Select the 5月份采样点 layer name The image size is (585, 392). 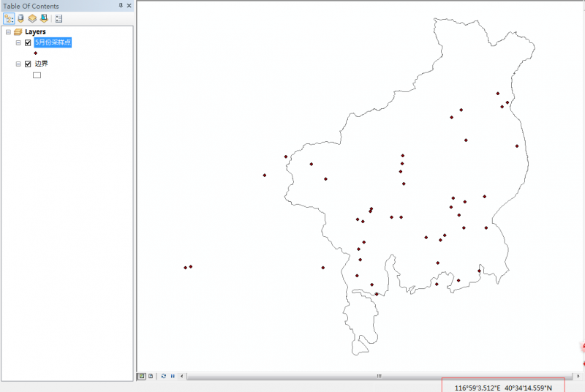53,42
